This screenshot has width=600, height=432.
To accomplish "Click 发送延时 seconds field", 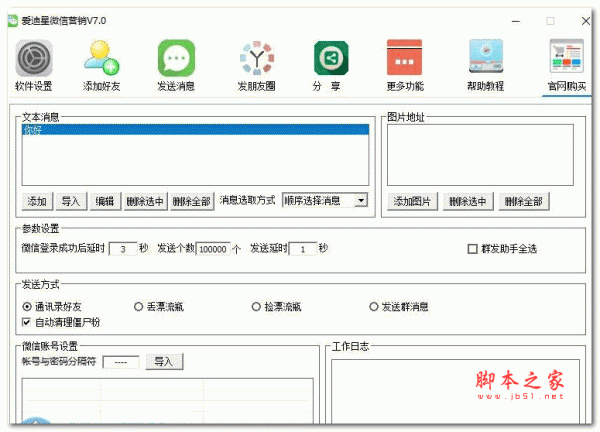I will pos(303,249).
